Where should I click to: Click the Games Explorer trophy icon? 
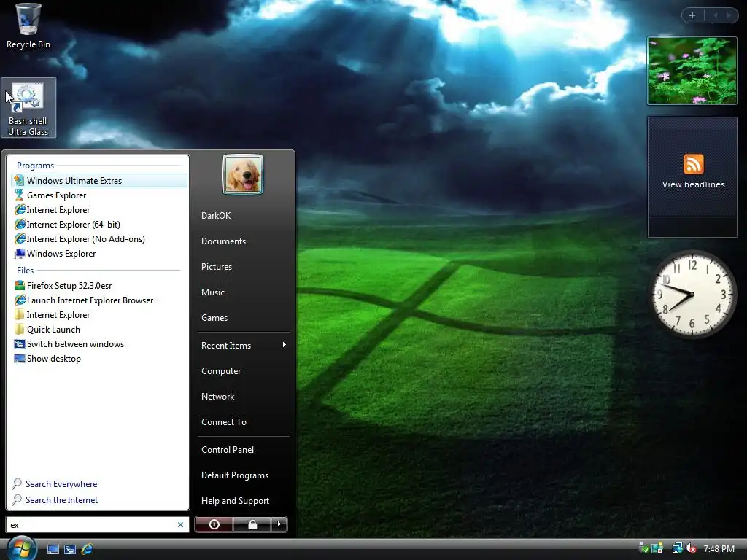point(19,195)
